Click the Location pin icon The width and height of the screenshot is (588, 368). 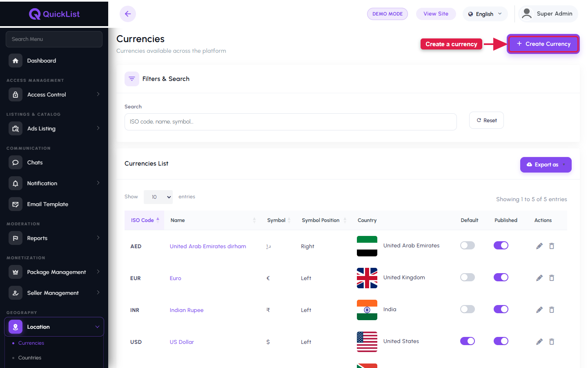[x=16, y=327]
